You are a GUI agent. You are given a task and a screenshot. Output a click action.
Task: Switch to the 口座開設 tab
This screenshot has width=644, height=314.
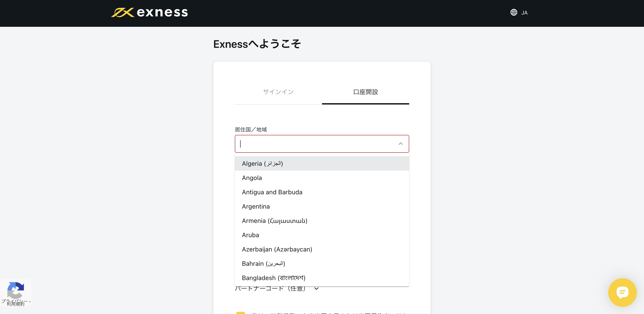(366, 92)
